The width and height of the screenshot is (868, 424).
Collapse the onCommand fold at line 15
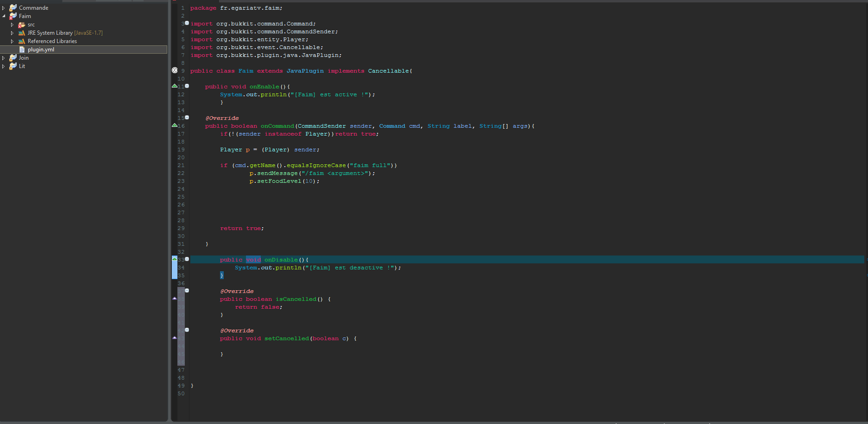187,117
